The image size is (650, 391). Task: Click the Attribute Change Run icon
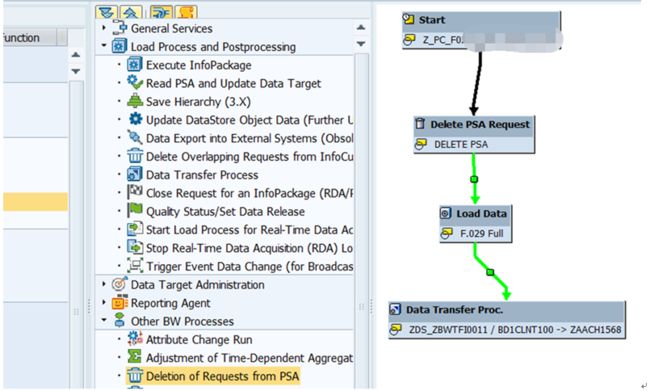pyautogui.click(x=134, y=339)
